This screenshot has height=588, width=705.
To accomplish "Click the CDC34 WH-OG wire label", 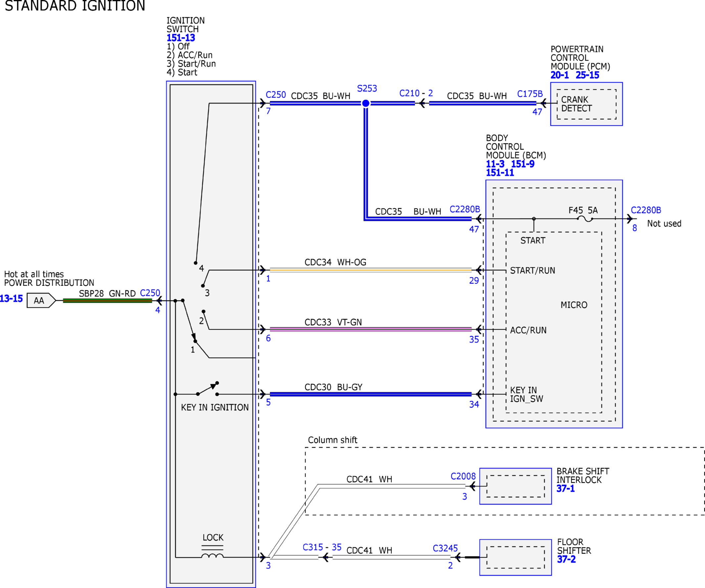I will (335, 262).
